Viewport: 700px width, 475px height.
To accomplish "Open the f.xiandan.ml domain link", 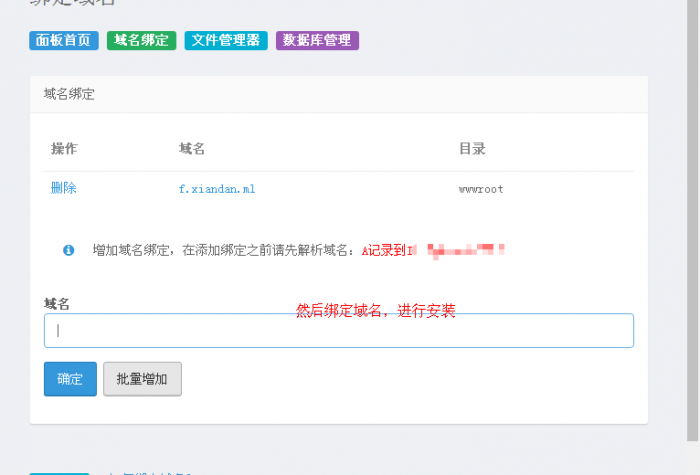I will pyautogui.click(x=217, y=188).
